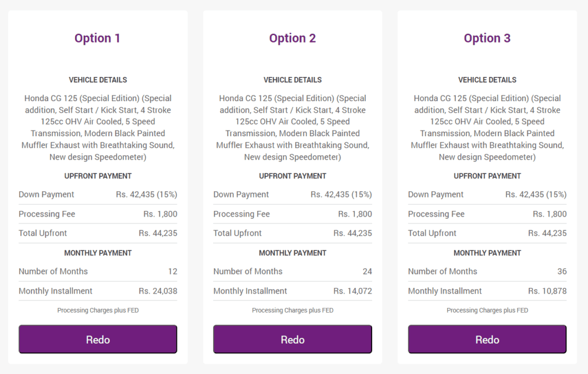This screenshot has width=588, height=374.
Task: Click Option 3 Processing Fee Rs. 1,800
Action: [x=550, y=214]
